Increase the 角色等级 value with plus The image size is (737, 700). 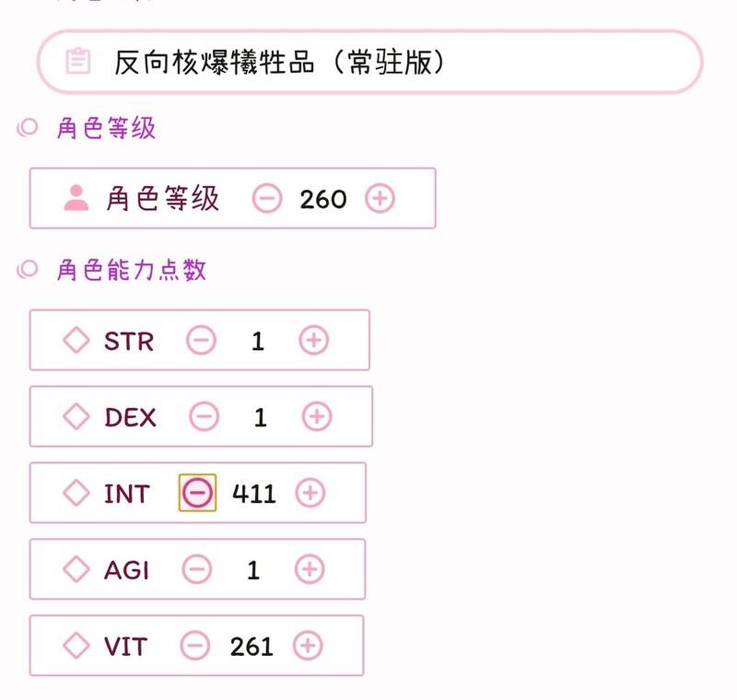[x=380, y=198]
